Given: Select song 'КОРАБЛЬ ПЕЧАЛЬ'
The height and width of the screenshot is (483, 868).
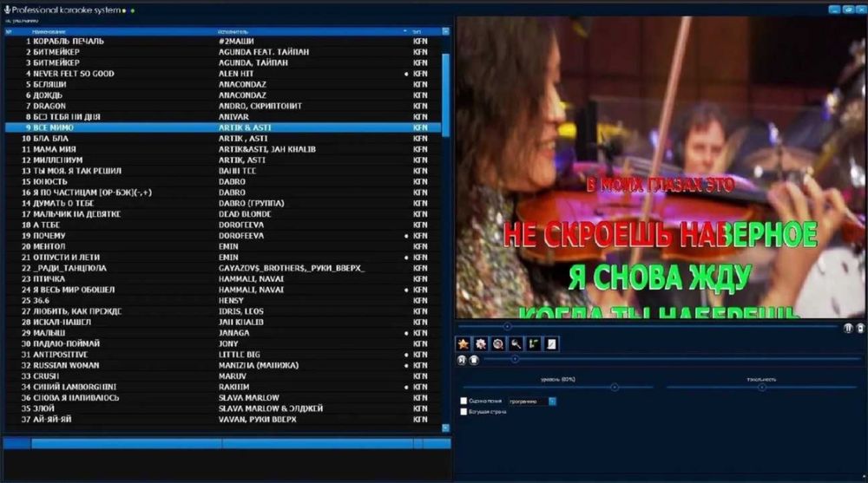Looking at the screenshot, I should [68, 41].
